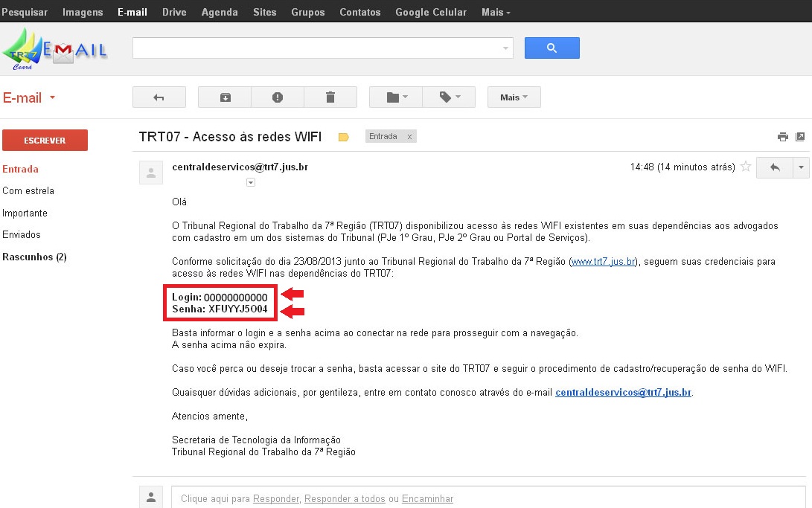Select Google Celular in the top bar

coord(431,12)
